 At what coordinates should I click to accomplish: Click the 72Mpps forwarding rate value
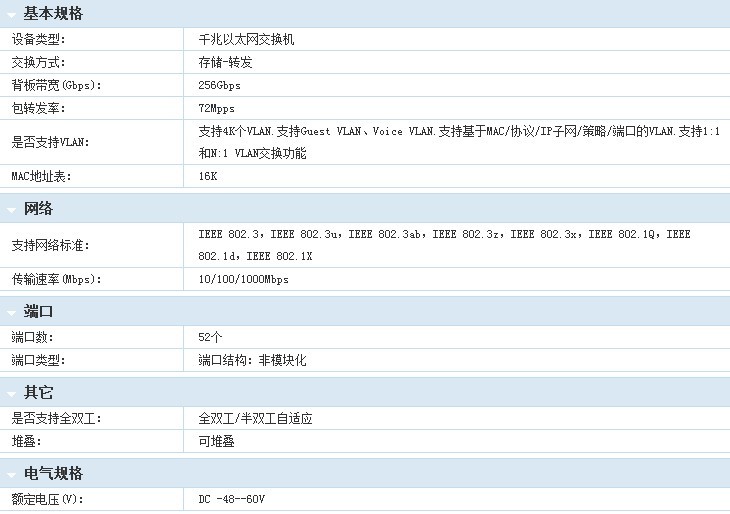point(216,108)
